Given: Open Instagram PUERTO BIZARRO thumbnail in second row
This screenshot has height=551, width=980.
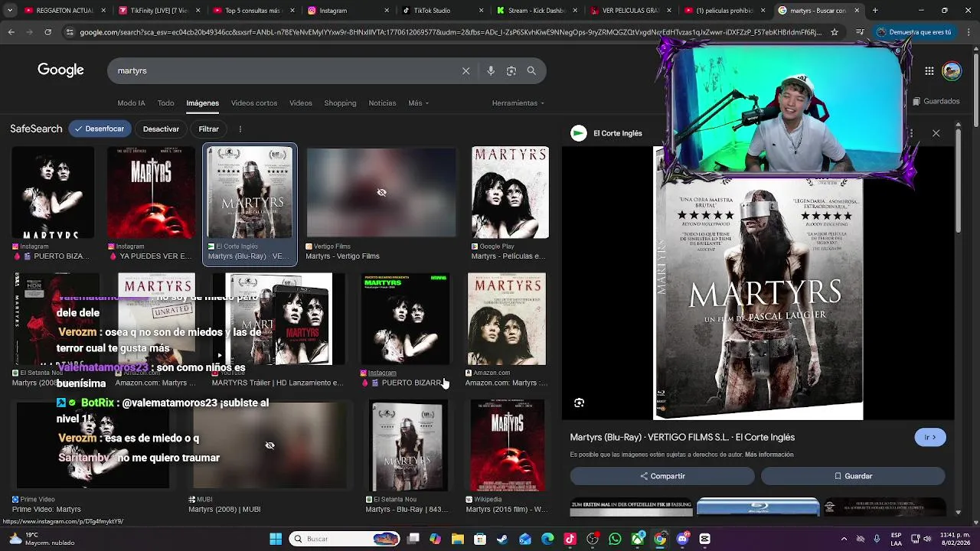Looking at the screenshot, I should click(405, 319).
